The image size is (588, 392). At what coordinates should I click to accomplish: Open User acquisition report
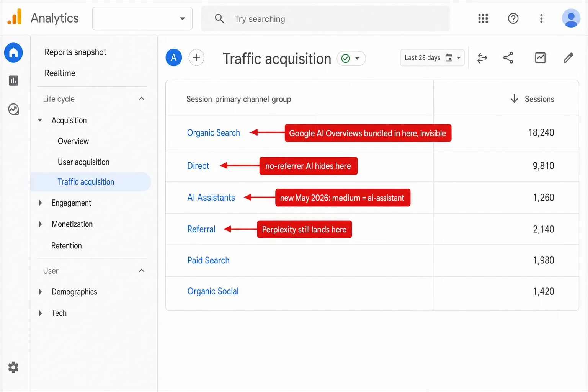[x=83, y=162]
